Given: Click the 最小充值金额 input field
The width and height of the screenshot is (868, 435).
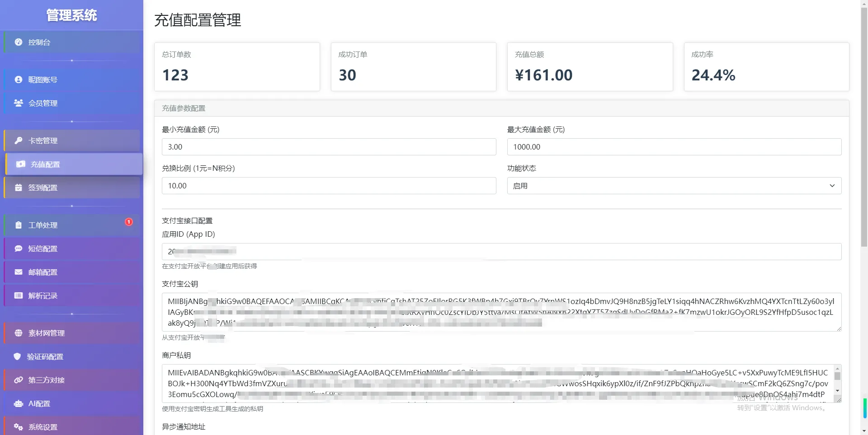Looking at the screenshot, I should click(329, 147).
